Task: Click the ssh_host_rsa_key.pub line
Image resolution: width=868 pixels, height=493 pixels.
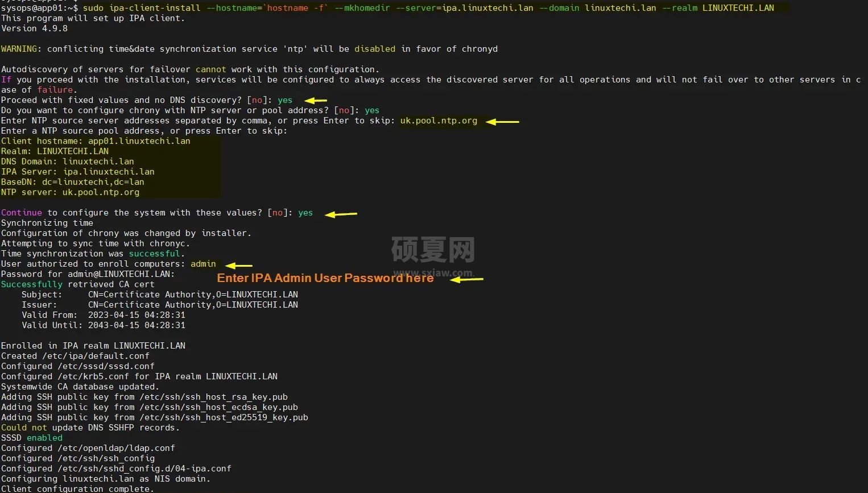Action: click(x=144, y=397)
